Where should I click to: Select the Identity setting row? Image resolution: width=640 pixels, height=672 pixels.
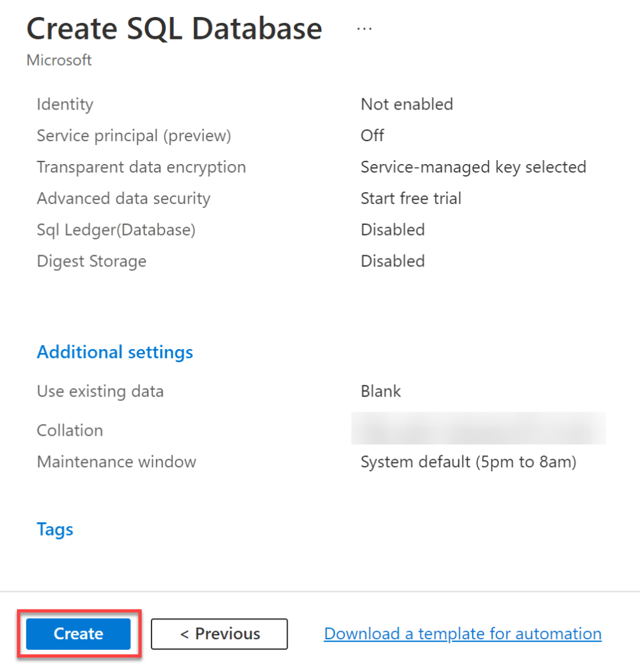click(x=64, y=104)
